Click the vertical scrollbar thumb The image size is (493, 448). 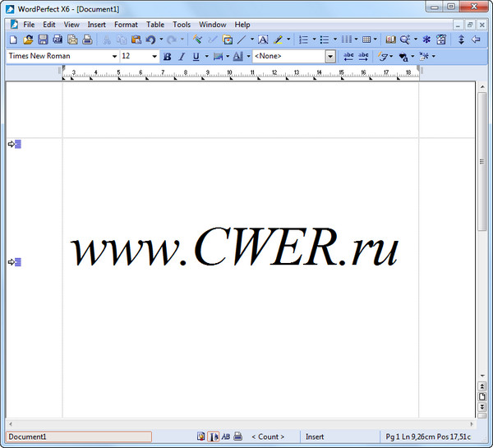click(x=481, y=162)
